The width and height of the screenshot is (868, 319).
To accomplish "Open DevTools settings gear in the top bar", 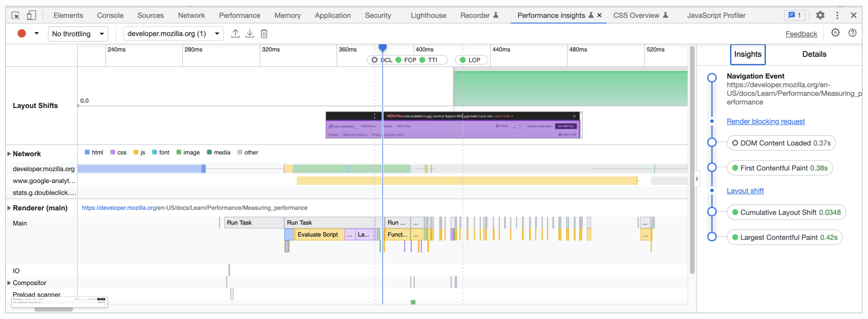I will (820, 15).
